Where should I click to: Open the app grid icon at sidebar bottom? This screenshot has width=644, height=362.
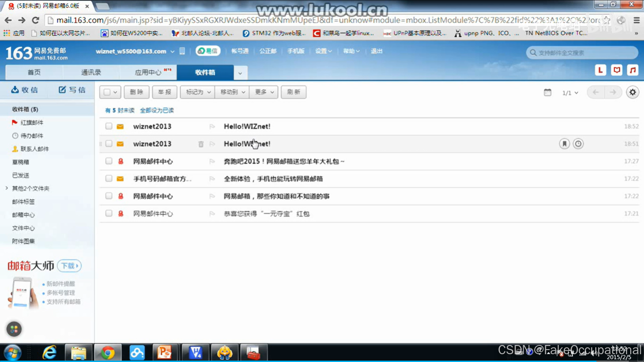[x=14, y=329]
